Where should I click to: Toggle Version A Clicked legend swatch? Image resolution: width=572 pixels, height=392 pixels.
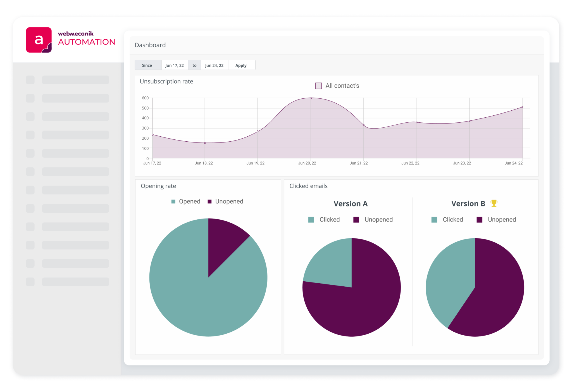tap(311, 220)
